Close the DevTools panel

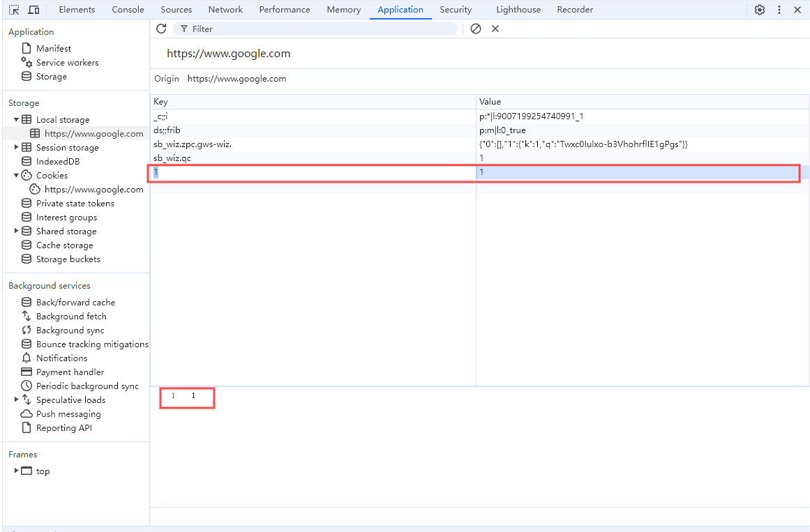[797, 10]
